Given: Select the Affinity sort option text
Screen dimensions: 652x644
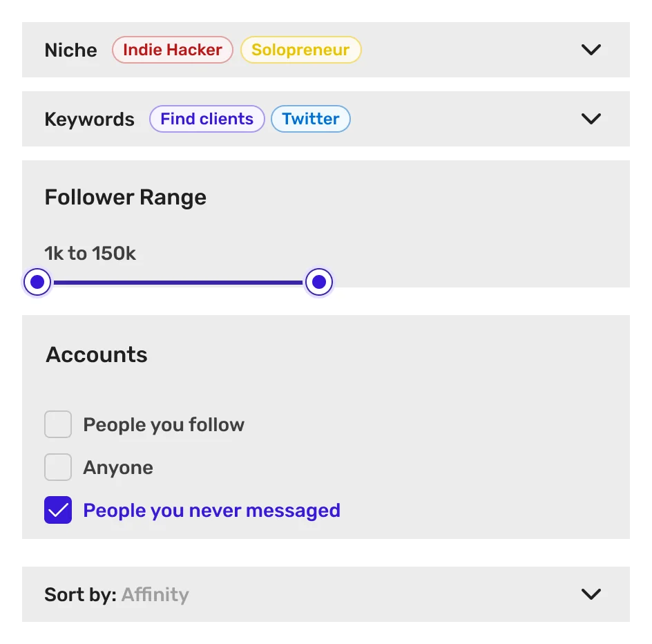Looking at the screenshot, I should point(155,594).
